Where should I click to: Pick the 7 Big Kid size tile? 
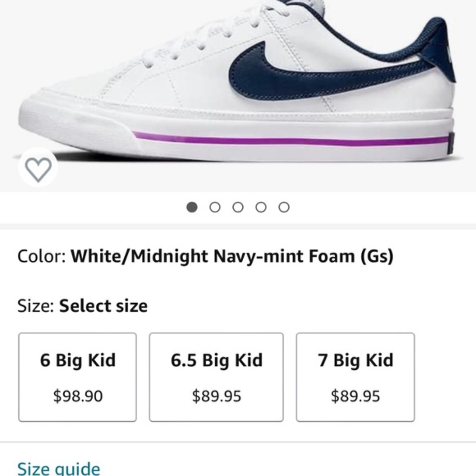[356, 376]
